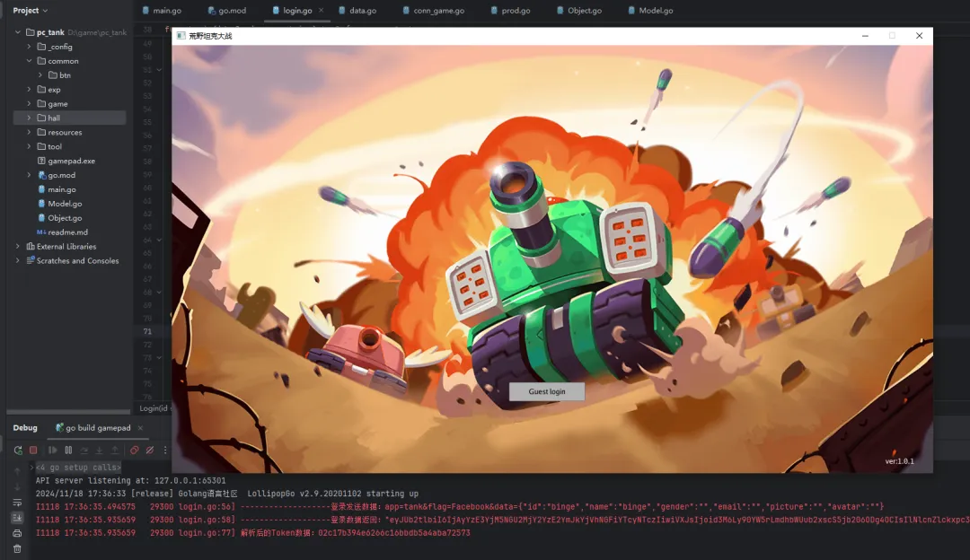Switch to the Object.go editor tab
Screen dimensions: 970x560
coord(579,11)
